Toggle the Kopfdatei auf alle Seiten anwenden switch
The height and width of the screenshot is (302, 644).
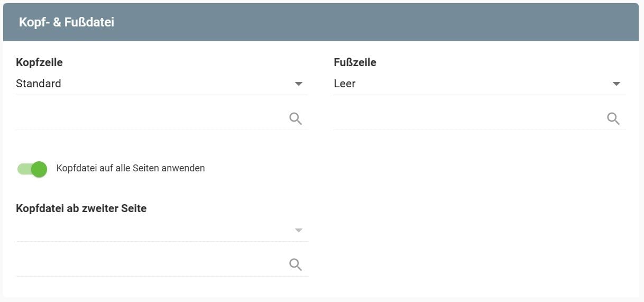pos(32,169)
